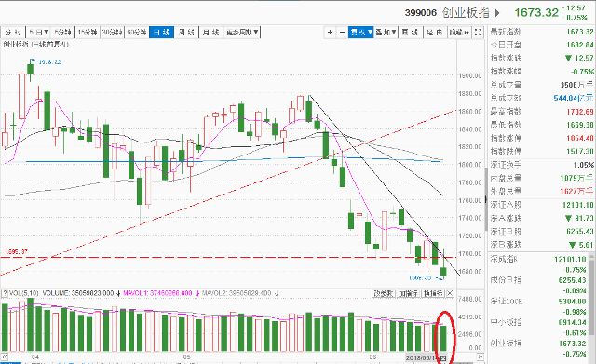Expand the 叠加 overlay dropdown
The image size is (596, 364).
point(386,33)
